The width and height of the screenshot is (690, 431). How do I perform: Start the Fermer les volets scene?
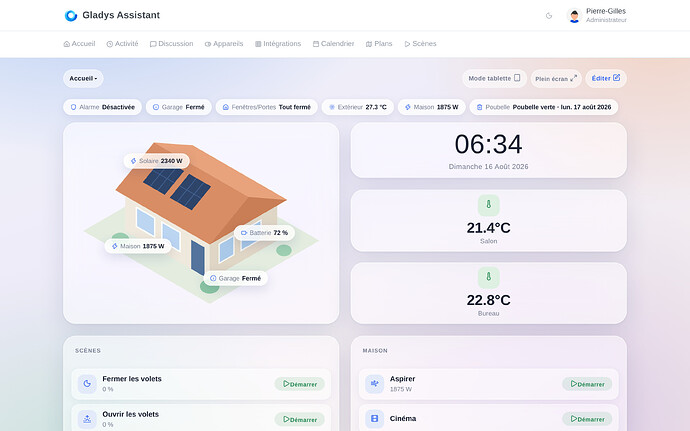point(300,384)
